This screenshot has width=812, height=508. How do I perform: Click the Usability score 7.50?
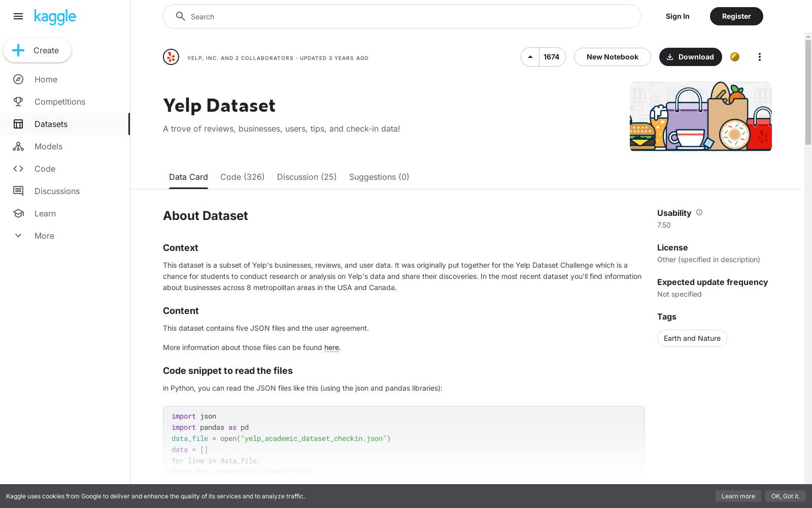coord(664,225)
